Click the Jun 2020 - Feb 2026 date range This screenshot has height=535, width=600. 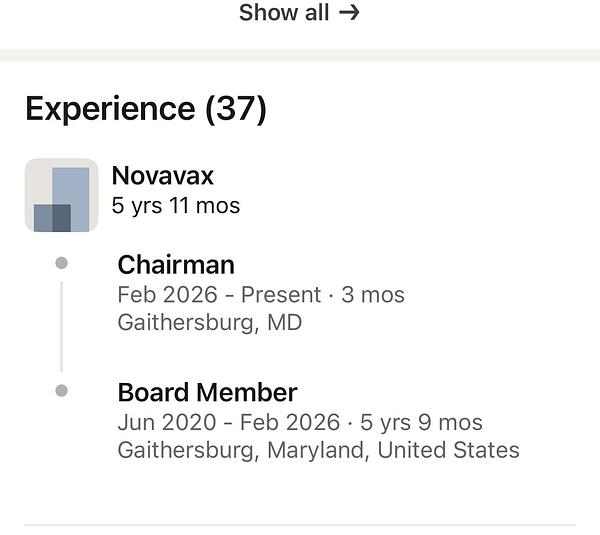228,422
